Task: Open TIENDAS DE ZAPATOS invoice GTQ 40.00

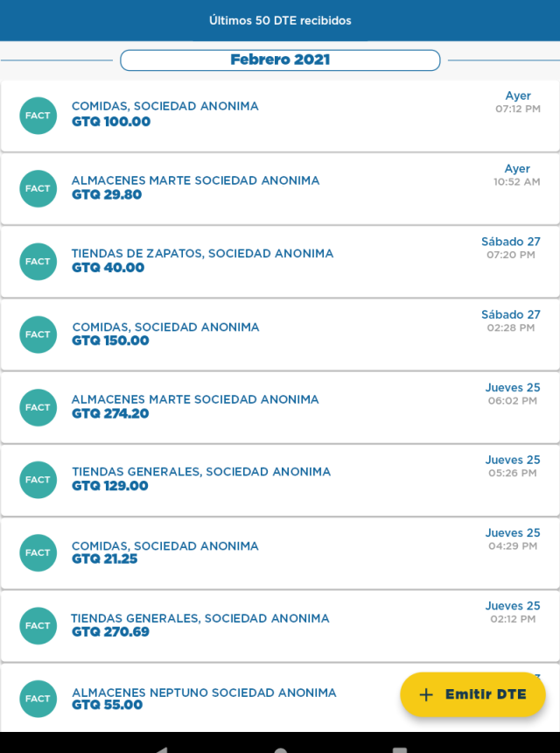Action: pyautogui.click(x=280, y=261)
